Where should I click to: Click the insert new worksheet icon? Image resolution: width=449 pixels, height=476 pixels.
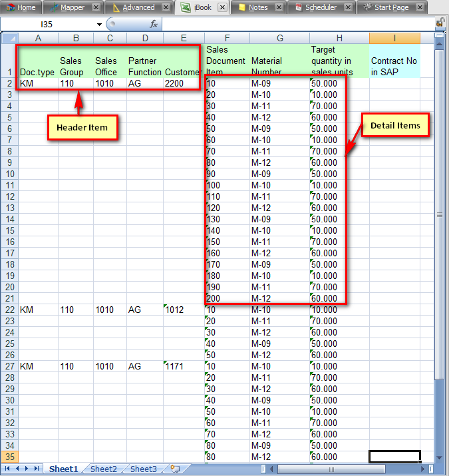pos(175,469)
